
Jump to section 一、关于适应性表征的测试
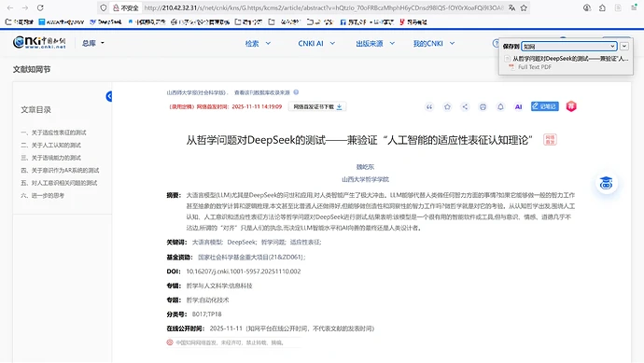pyautogui.click(x=53, y=133)
